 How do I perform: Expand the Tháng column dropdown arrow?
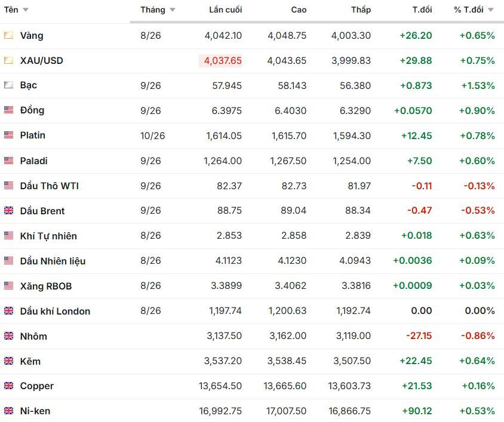click(x=173, y=10)
